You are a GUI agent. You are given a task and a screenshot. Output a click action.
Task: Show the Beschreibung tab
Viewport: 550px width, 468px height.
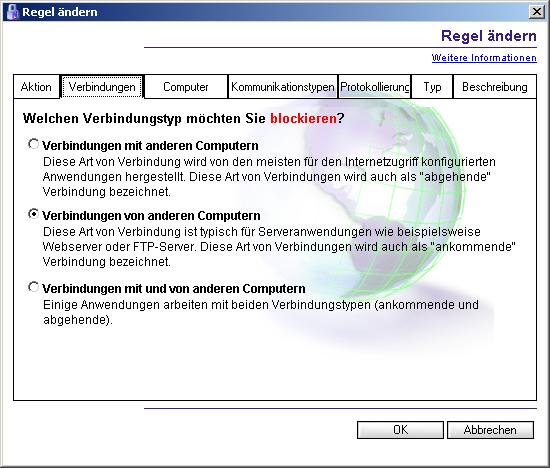495,87
